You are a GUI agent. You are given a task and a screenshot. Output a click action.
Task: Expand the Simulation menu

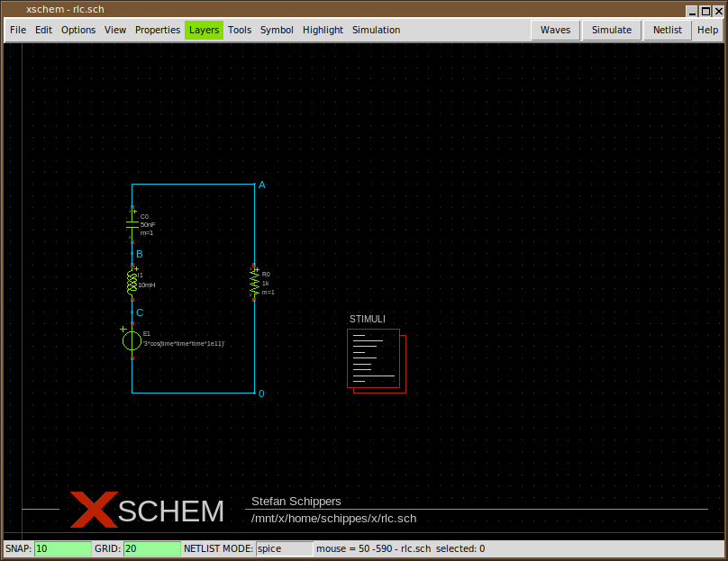[376, 30]
